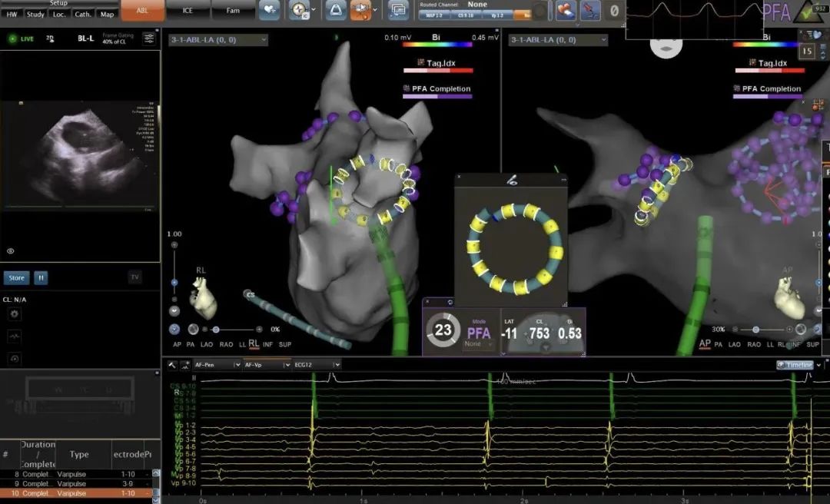Viewport: 830px width, 504px height.
Task: Click the bell-shaped icon in top toolbar
Action: point(336,10)
